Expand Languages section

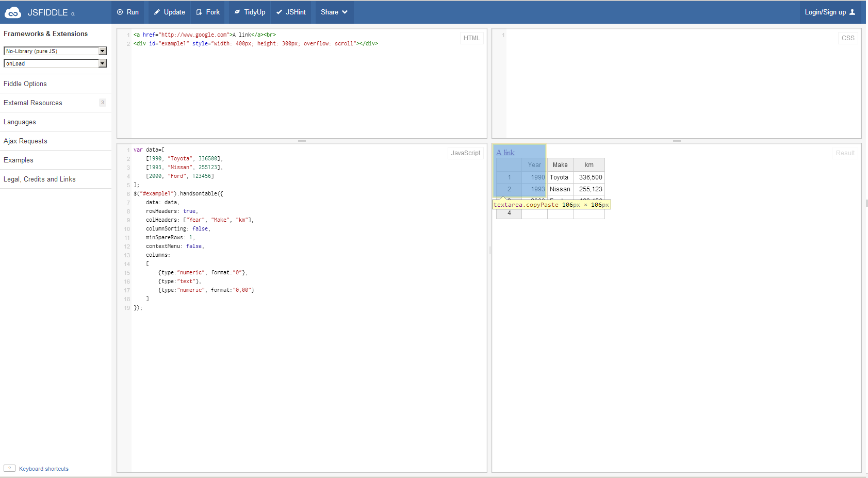(x=56, y=122)
